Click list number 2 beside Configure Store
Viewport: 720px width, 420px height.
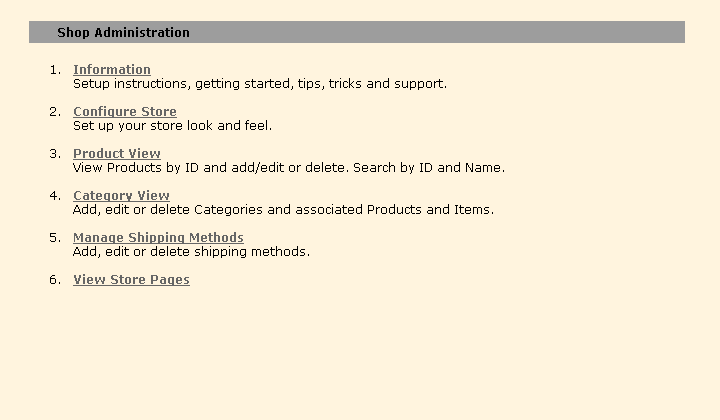tap(55, 112)
